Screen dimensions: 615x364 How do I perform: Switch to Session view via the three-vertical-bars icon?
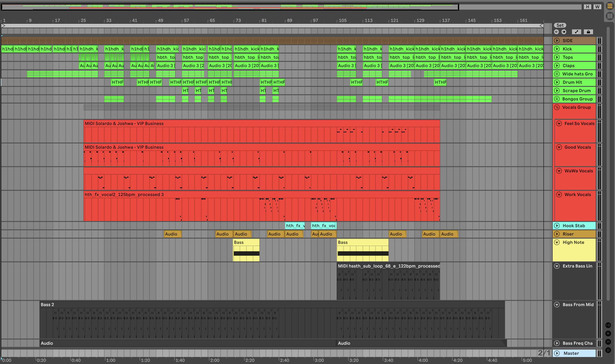click(x=610, y=16)
